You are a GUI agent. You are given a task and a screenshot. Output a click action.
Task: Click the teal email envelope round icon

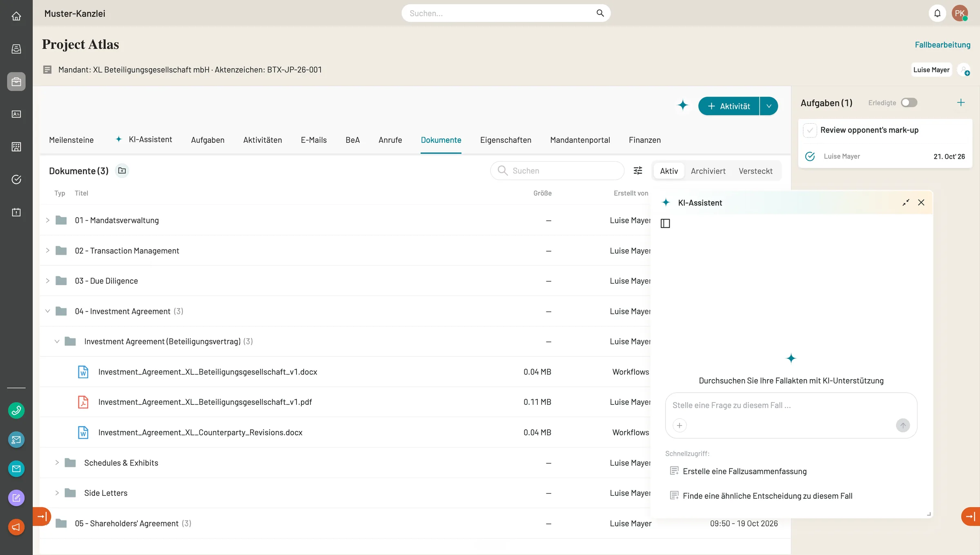(16, 469)
